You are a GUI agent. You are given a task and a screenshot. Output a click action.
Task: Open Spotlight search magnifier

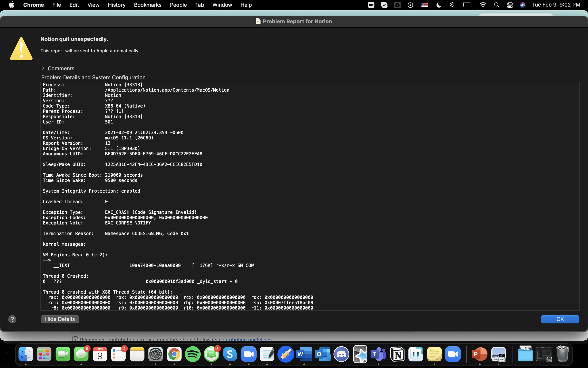pyautogui.click(x=497, y=5)
